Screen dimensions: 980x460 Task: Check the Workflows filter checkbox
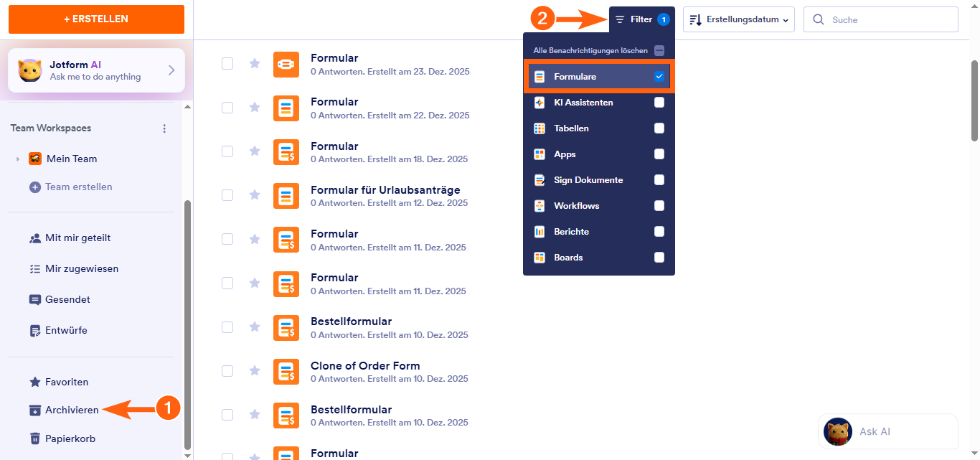[659, 206]
